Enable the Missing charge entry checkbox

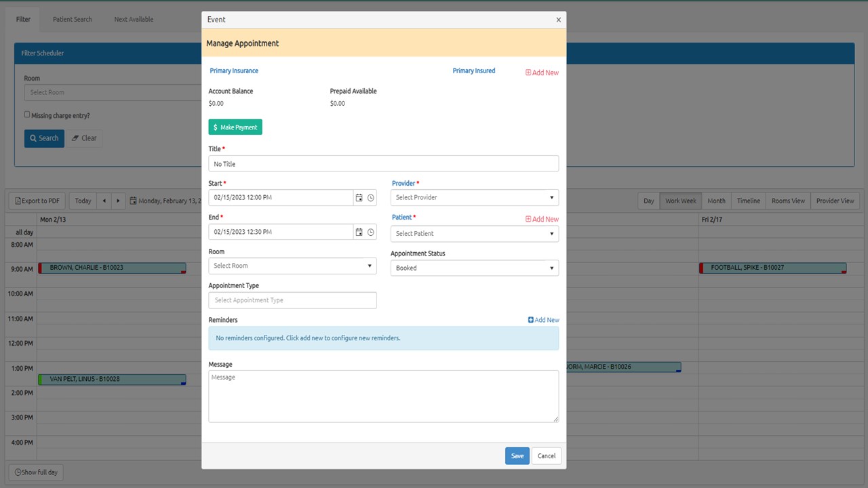point(27,114)
